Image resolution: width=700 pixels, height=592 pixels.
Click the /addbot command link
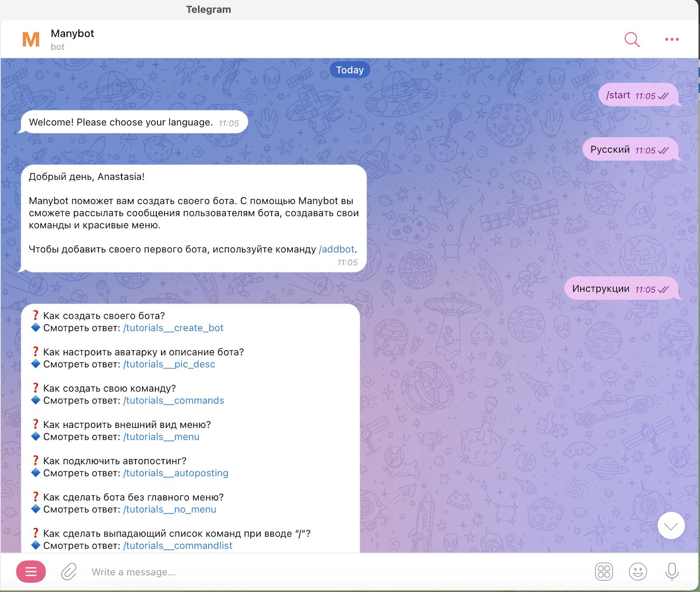click(336, 249)
